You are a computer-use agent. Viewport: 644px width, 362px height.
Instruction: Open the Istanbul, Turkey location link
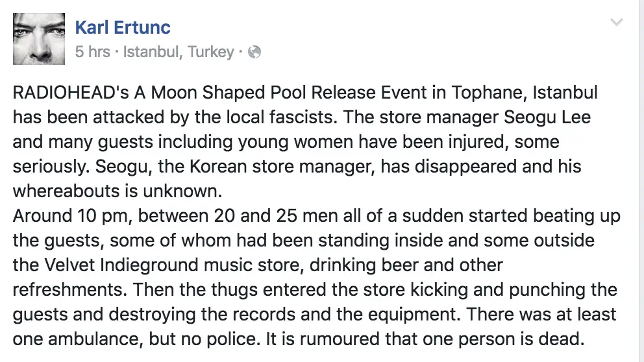click(x=179, y=52)
